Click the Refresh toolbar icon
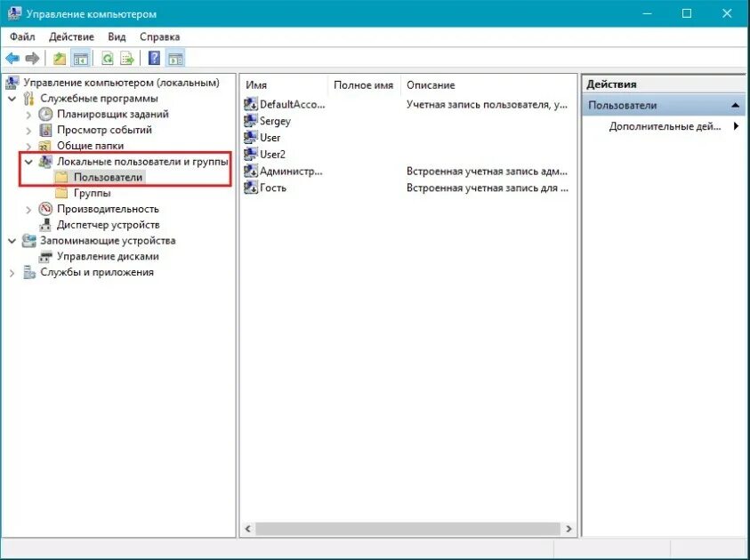The width and height of the screenshot is (750, 560). click(108, 59)
